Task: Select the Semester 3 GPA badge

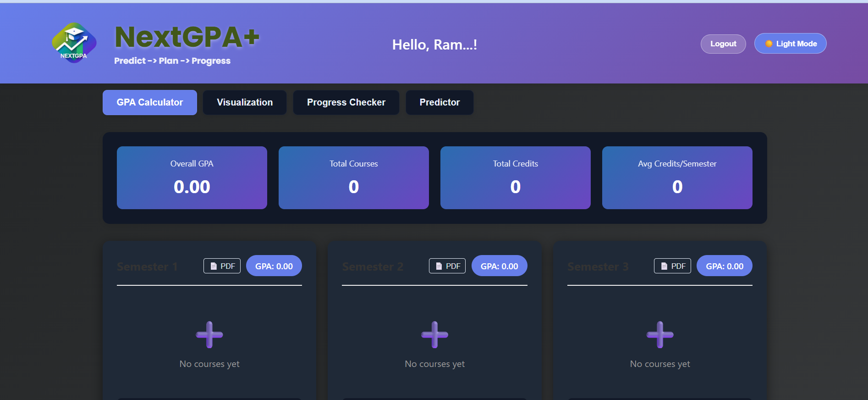Action: (x=725, y=266)
